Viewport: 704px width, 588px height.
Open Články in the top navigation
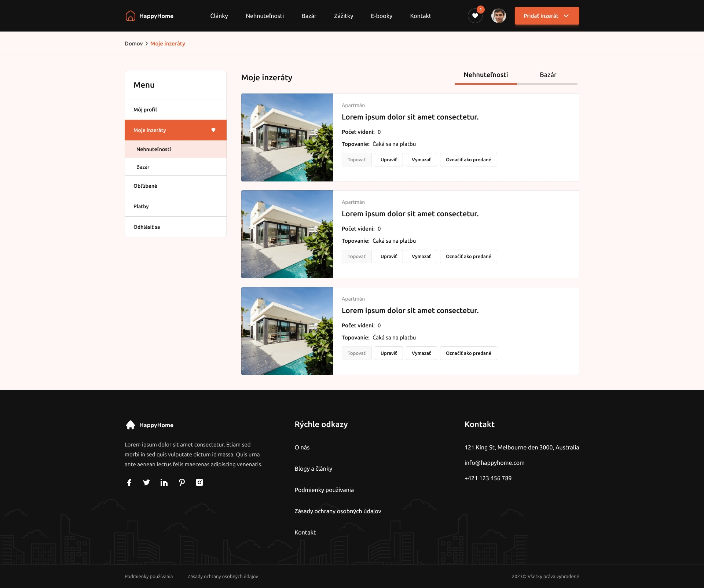click(x=219, y=16)
